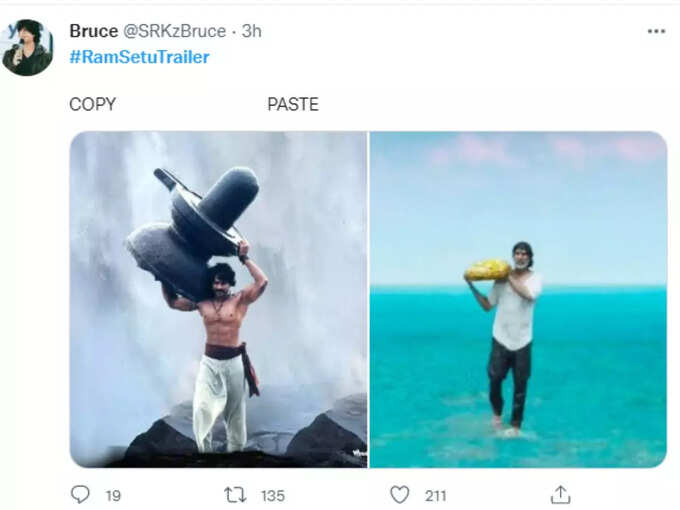Open Bruce's profile picture avatar
Screen dimensions: 680x510
(x=27, y=48)
